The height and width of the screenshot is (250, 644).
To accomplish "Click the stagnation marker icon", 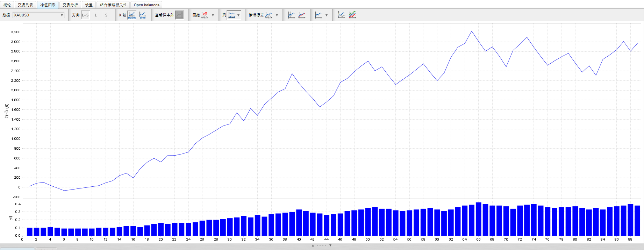I will 269,15.
